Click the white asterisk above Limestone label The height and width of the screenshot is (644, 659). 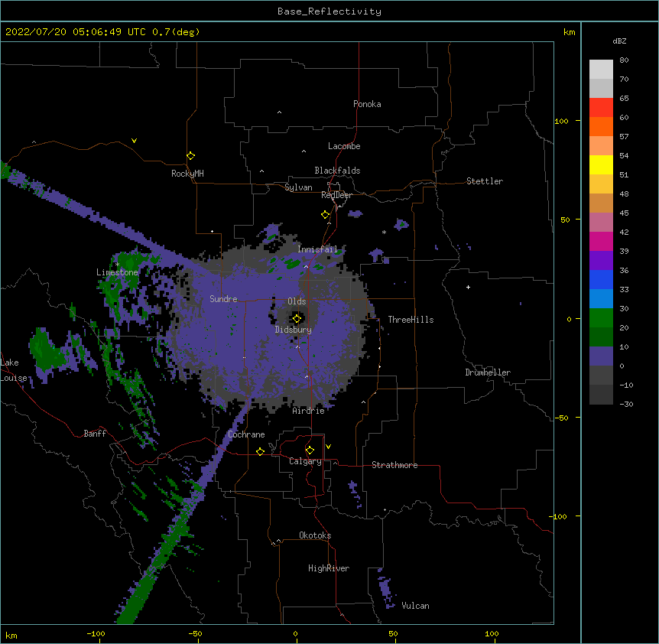[x=117, y=265]
